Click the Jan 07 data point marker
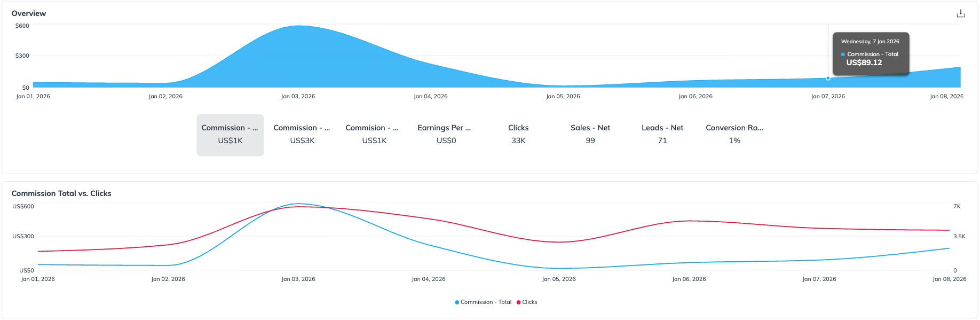Image resolution: width=980 pixels, height=320 pixels. point(828,79)
